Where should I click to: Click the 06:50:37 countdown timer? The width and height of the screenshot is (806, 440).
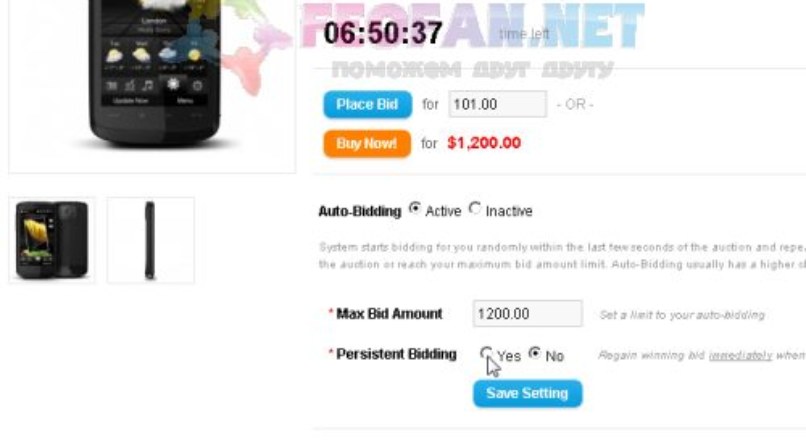[x=383, y=33]
